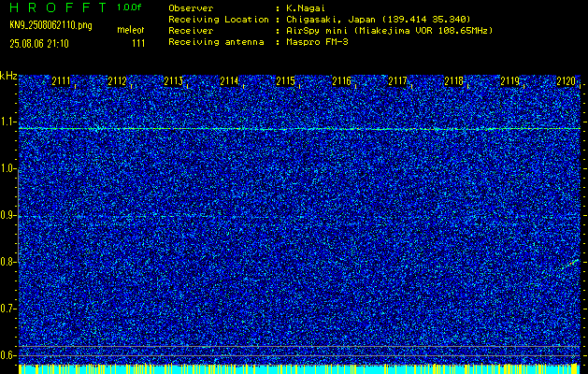Click the 2114 time marker

pyautogui.click(x=229, y=81)
